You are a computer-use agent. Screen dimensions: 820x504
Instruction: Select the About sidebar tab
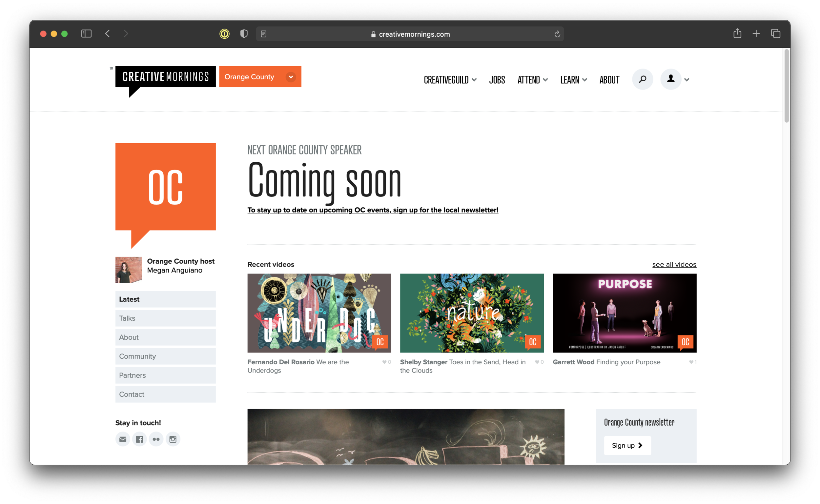[x=165, y=337]
